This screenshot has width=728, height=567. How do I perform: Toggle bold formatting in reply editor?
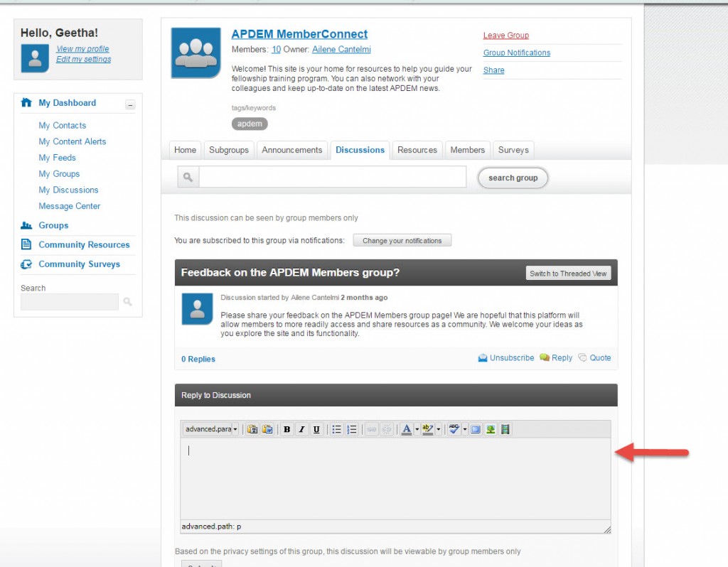287,429
